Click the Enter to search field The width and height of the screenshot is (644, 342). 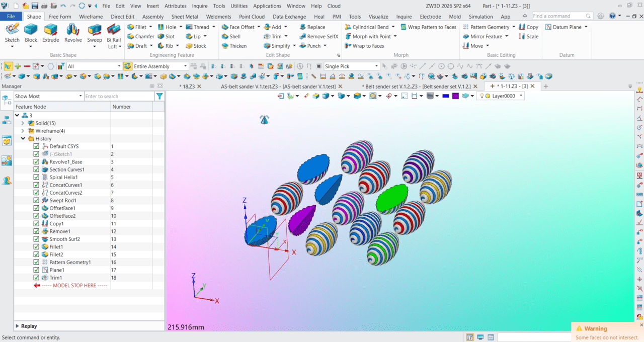click(118, 96)
